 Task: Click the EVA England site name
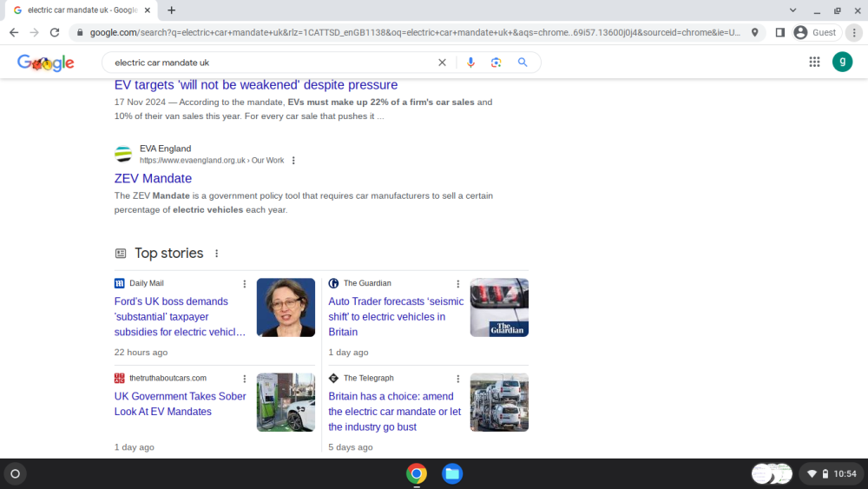tap(165, 149)
